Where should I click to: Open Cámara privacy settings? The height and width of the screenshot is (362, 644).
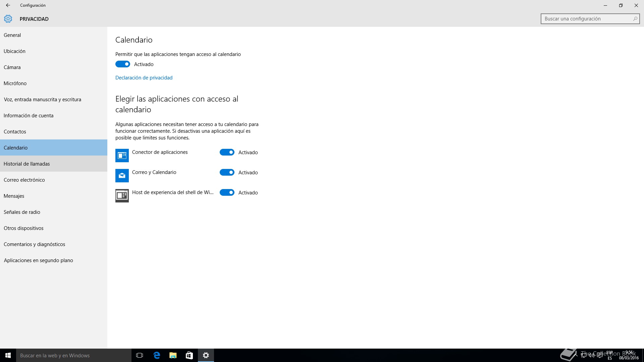(x=54, y=67)
